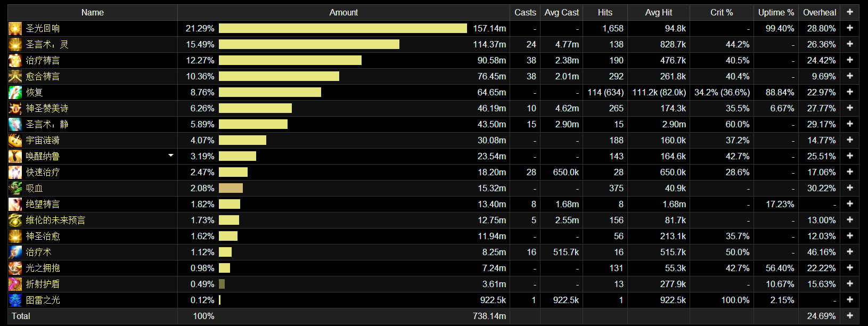Open the 愈合祷言 spell link

coord(43,77)
